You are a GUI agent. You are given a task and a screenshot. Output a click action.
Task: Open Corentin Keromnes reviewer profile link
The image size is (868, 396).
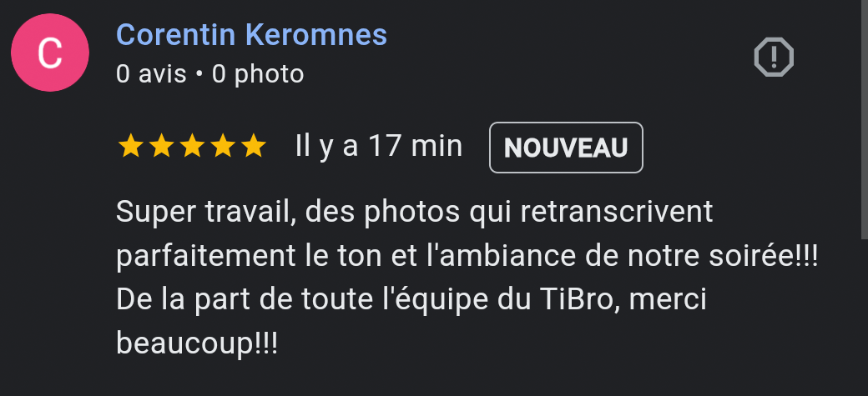point(251,35)
